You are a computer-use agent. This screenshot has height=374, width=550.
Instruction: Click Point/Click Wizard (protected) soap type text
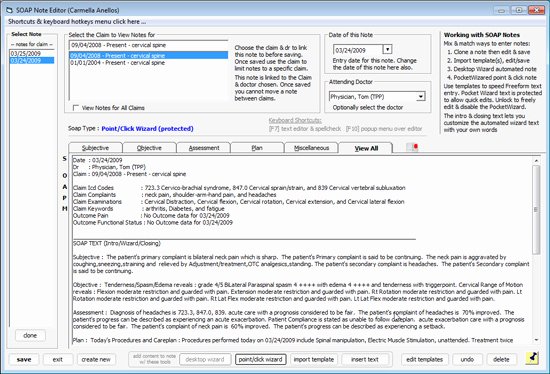click(x=147, y=128)
